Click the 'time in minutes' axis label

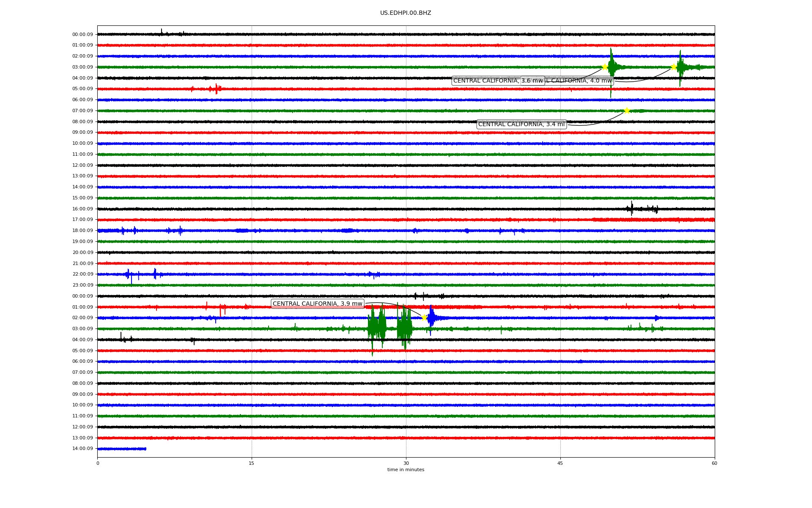[x=406, y=469]
